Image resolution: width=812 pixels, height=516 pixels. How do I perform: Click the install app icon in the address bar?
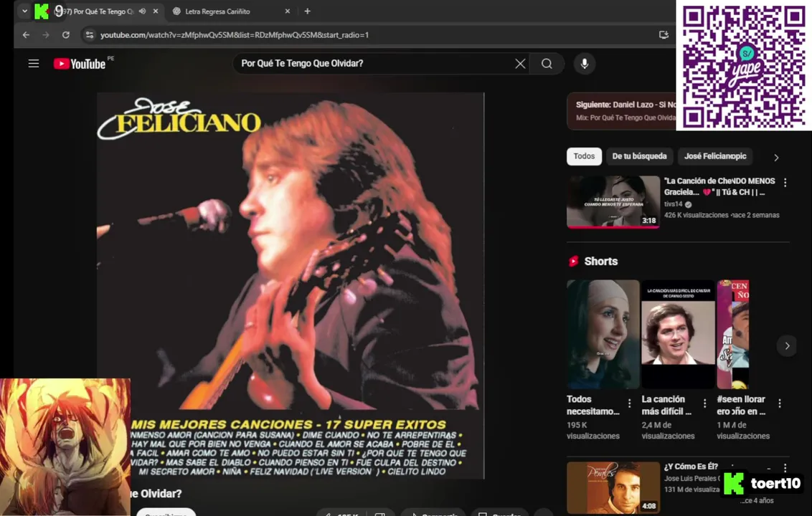(x=664, y=34)
